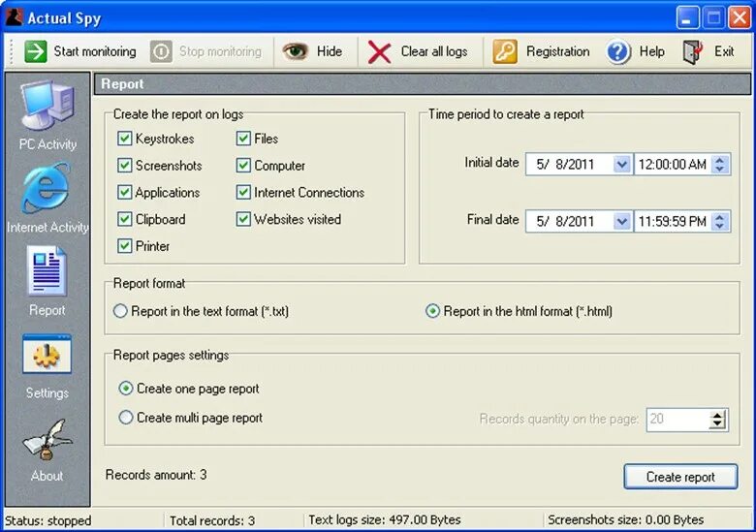Click the Start monitoring label
This screenshot has height=532, width=756.
(95, 51)
